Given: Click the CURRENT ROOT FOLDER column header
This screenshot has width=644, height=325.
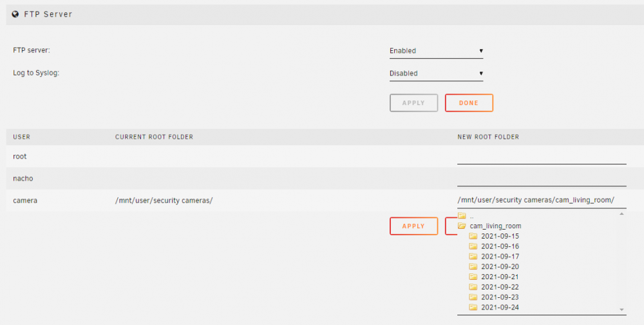Looking at the screenshot, I should pyautogui.click(x=154, y=137).
